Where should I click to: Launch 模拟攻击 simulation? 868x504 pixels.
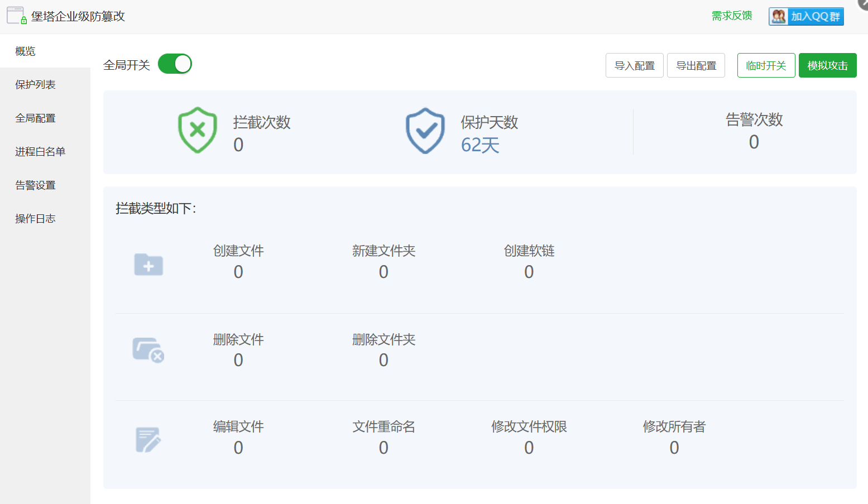[x=827, y=65]
